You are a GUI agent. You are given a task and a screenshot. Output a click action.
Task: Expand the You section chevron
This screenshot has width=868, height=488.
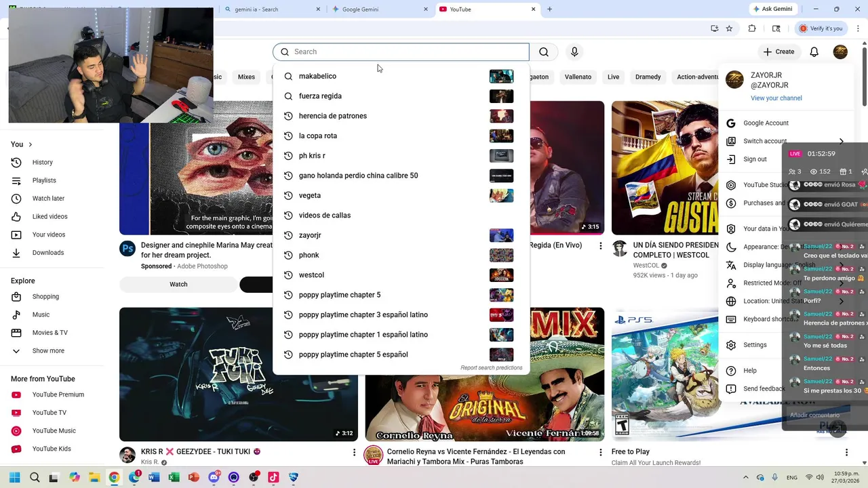[30, 144]
